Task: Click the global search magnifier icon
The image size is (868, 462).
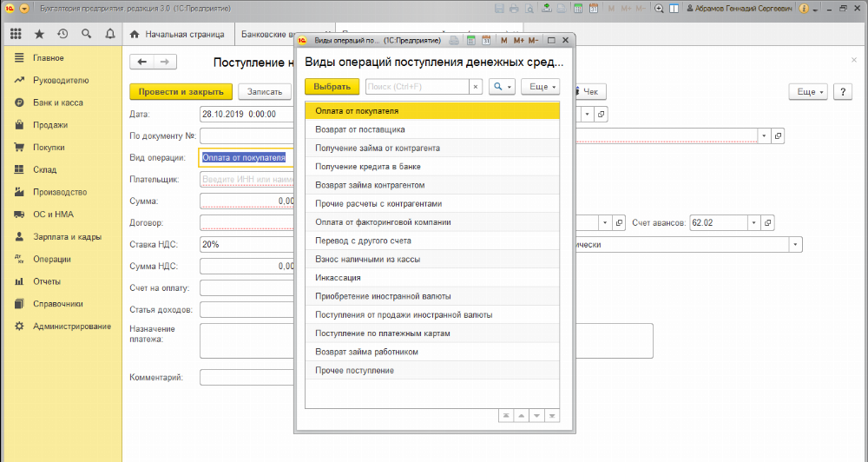Action: (x=86, y=35)
